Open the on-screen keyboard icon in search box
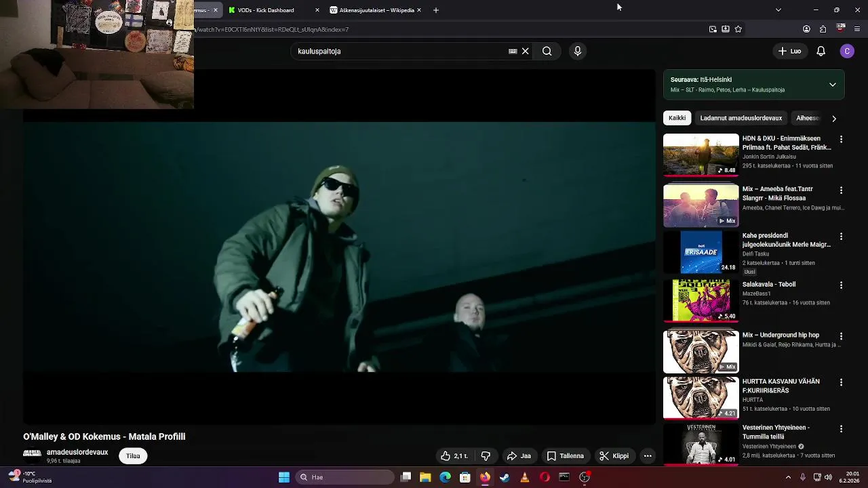Viewport: 868px width, 488px height. coord(513,51)
